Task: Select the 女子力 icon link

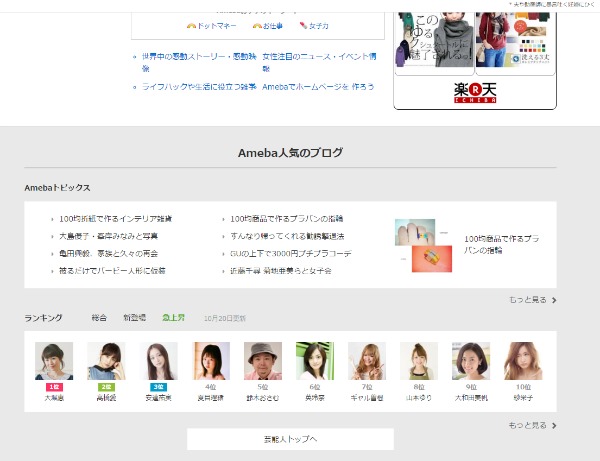Action: (314, 25)
